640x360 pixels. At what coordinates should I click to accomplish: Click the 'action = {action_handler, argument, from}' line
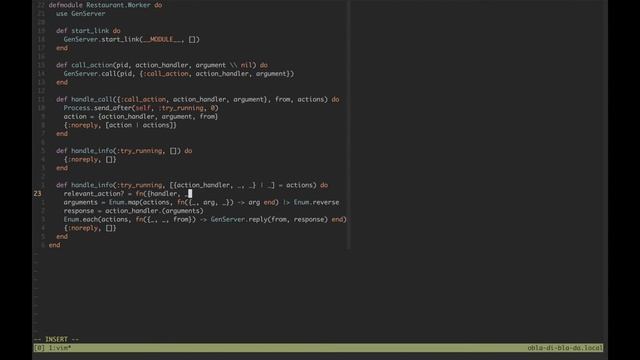pyautogui.click(x=141, y=116)
